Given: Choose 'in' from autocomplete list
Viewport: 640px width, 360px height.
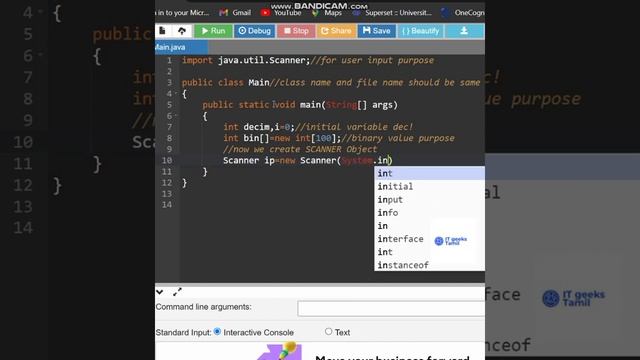Looking at the screenshot, I should [429, 226].
